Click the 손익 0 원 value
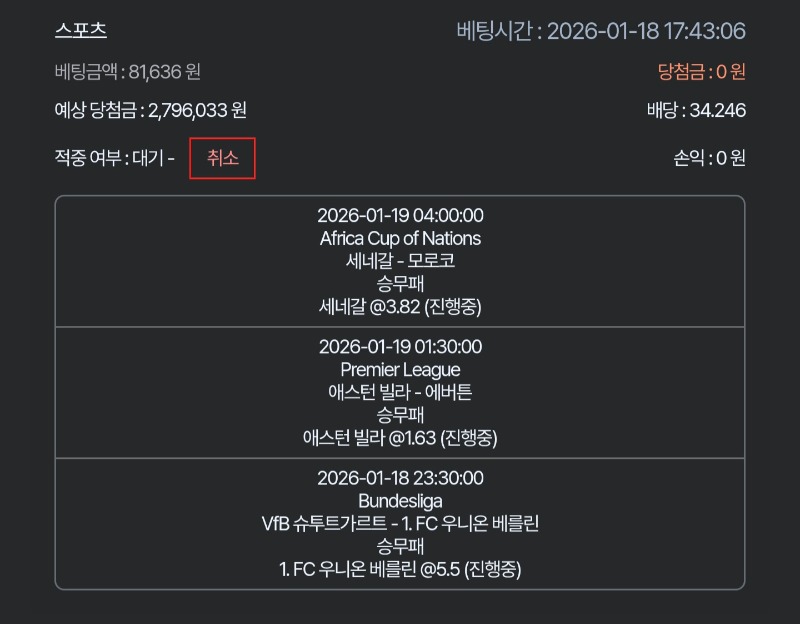 [709, 158]
